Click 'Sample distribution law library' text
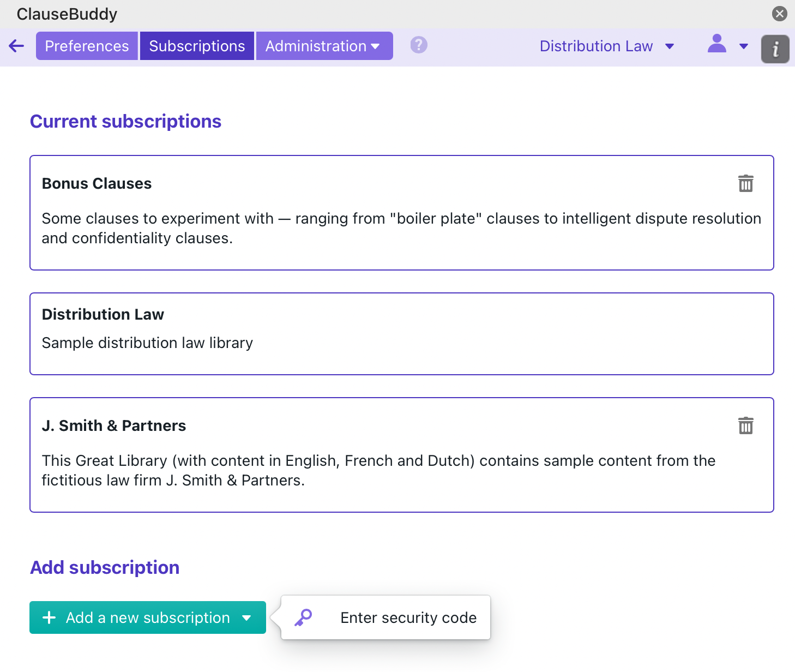 click(x=147, y=343)
